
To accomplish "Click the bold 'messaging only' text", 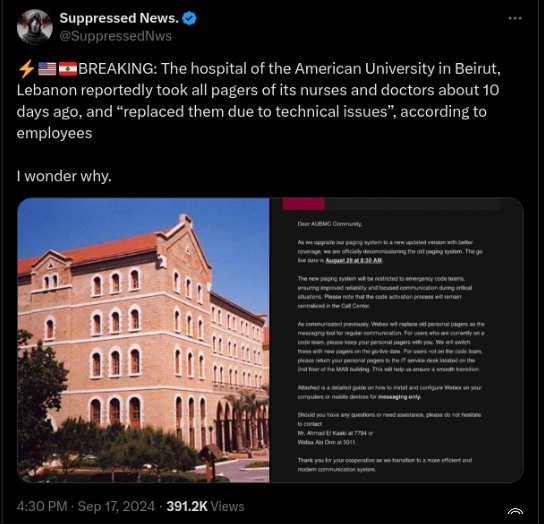I will (x=399, y=397).
